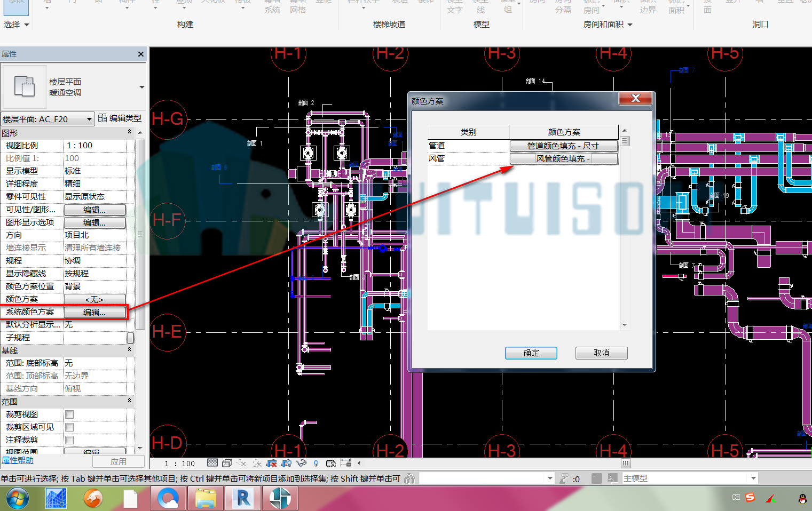
Task: Open the visual style control in view bar
Action: tap(227, 463)
